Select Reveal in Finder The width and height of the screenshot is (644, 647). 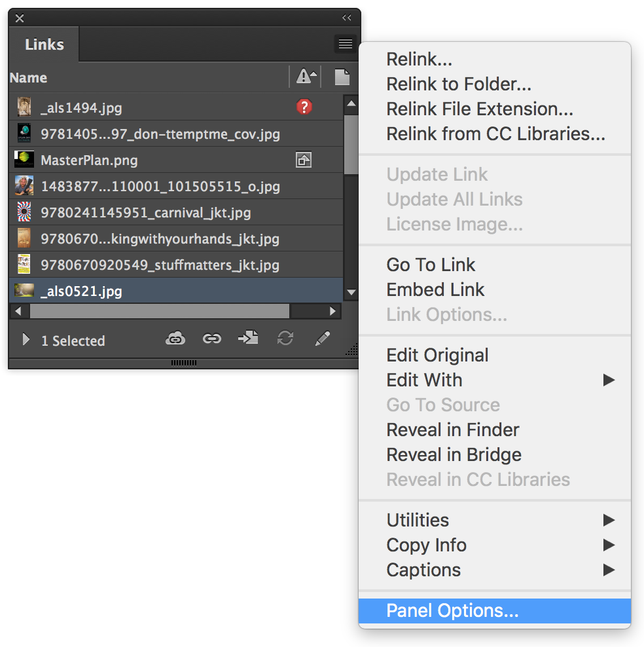tap(453, 430)
